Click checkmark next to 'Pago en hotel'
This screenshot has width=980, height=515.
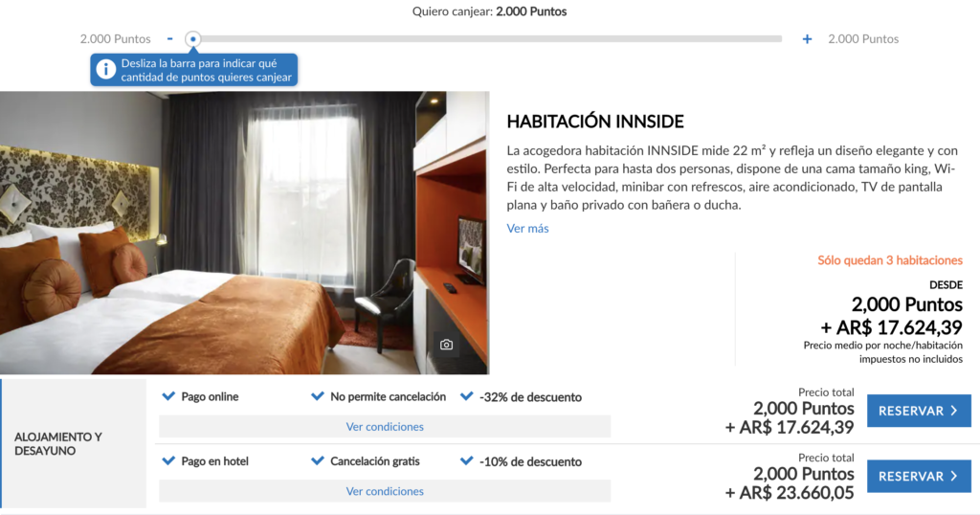click(168, 461)
